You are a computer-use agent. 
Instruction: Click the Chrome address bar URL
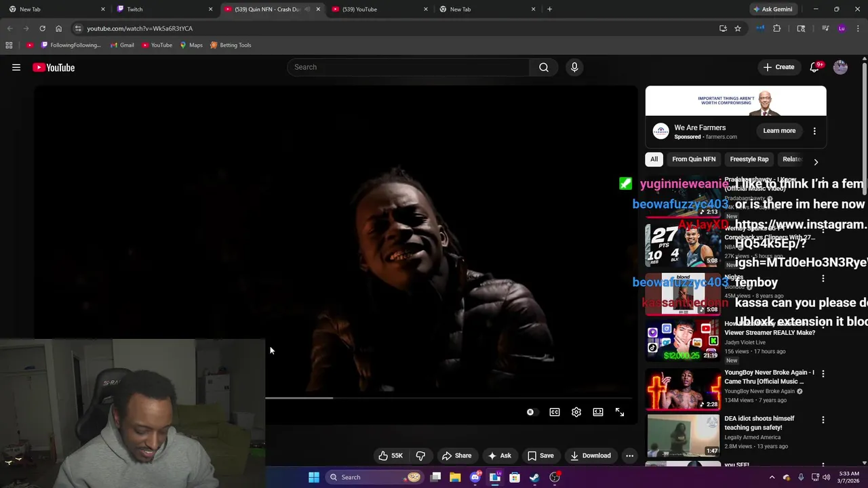(140, 28)
